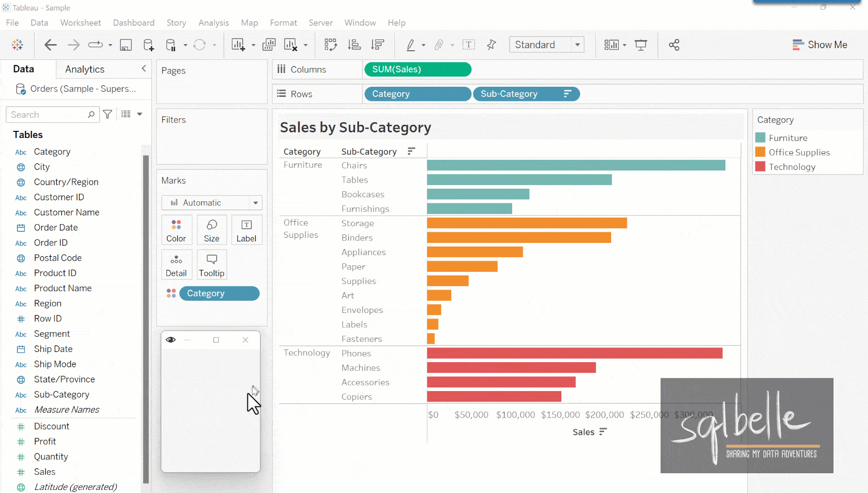Screen dimensions: 868x493
Task: Click the Category pill on Marks card
Action: coord(219,293)
